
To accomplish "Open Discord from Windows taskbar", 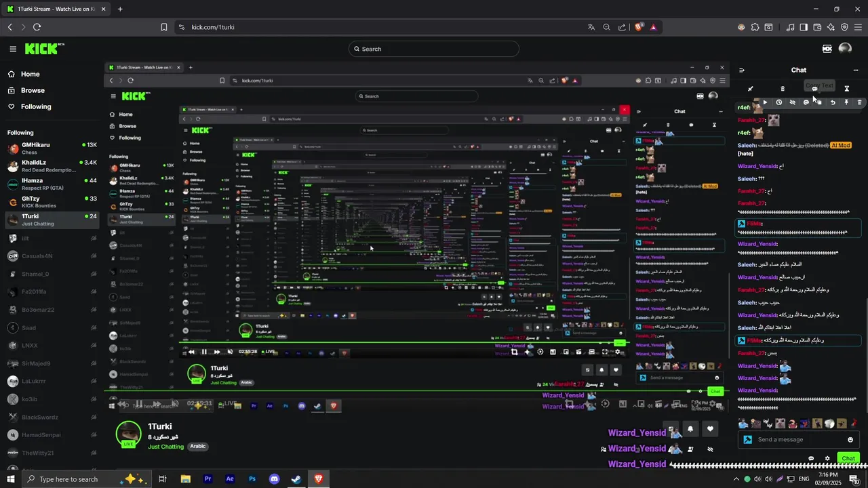I will coord(274,479).
